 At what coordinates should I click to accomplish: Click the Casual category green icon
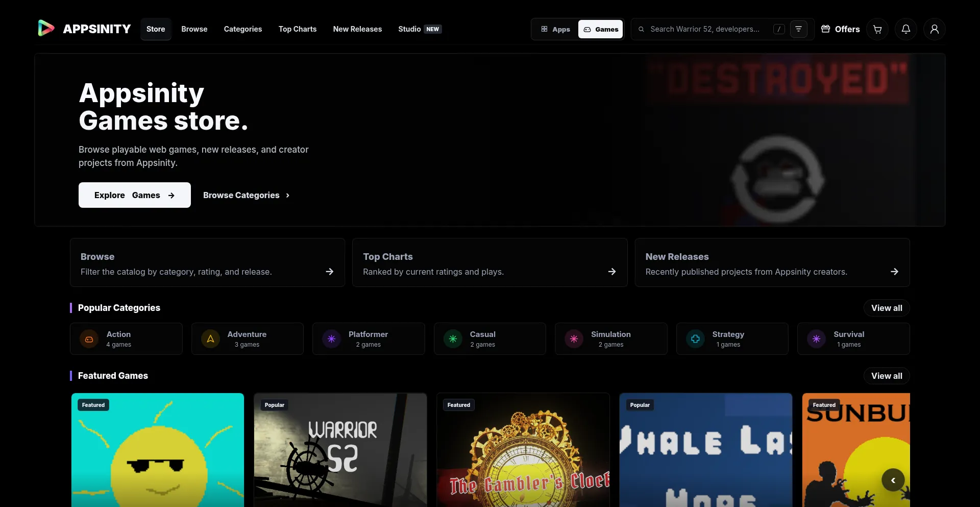point(453,339)
